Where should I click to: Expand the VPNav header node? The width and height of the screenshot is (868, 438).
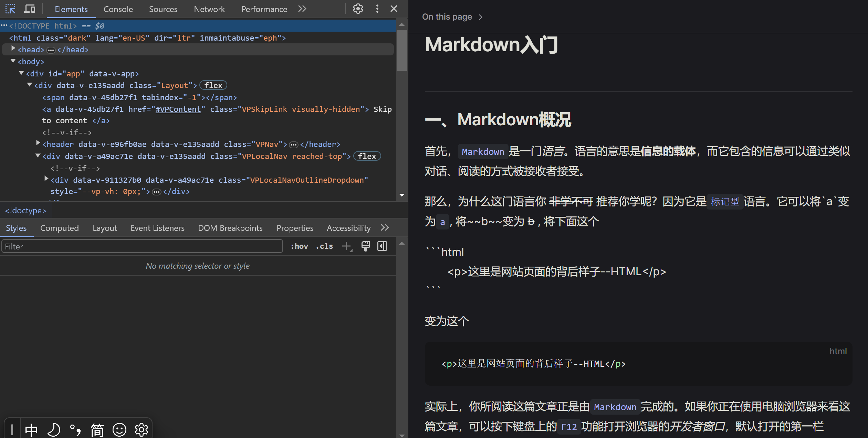click(x=38, y=143)
